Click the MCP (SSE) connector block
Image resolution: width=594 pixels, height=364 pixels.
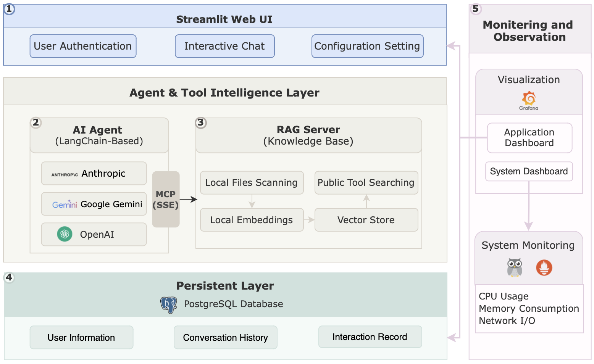[166, 199]
